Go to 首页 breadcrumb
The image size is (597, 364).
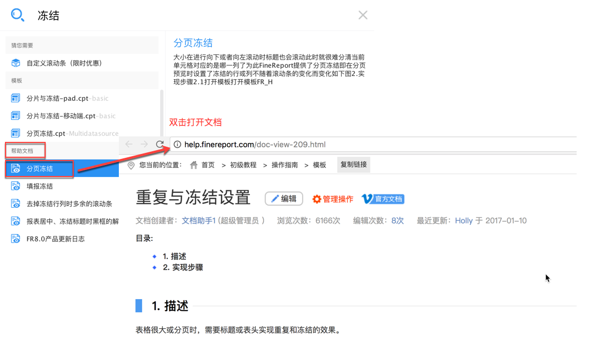tap(208, 165)
